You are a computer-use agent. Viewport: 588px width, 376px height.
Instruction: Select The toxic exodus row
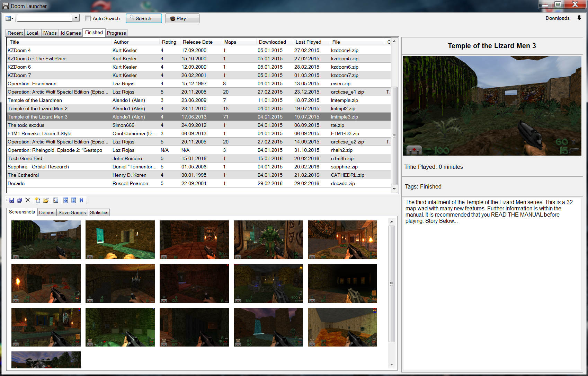199,125
